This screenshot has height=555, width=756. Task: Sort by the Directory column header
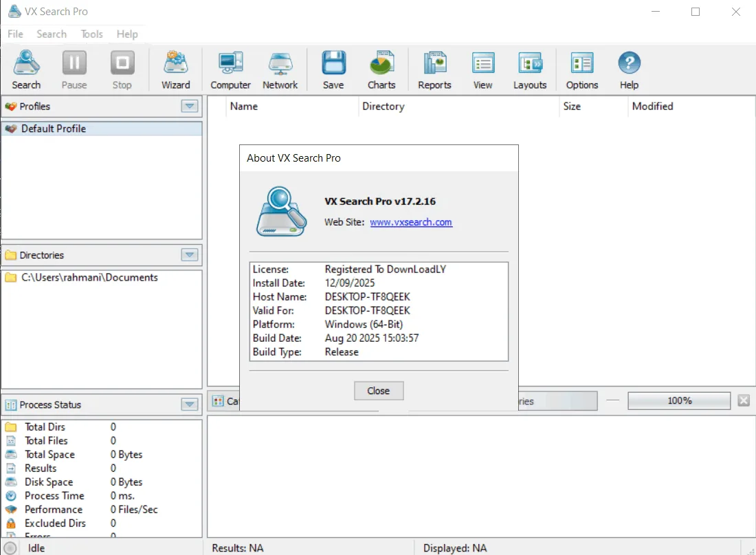coord(458,106)
